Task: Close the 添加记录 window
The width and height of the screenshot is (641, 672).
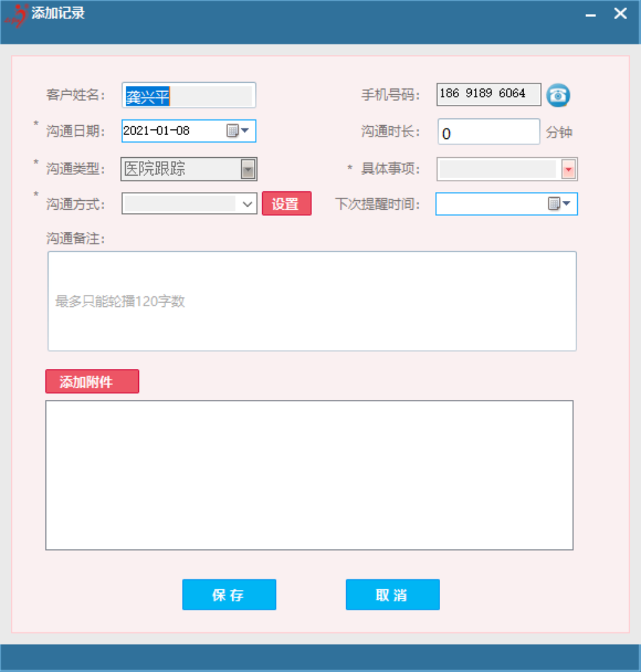Action: [x=620, y=14]
